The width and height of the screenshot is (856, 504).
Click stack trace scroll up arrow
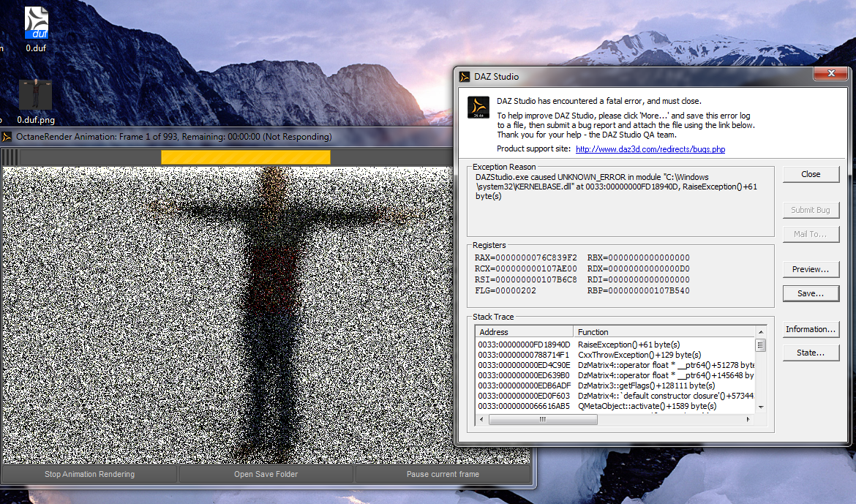coord(760,332)
